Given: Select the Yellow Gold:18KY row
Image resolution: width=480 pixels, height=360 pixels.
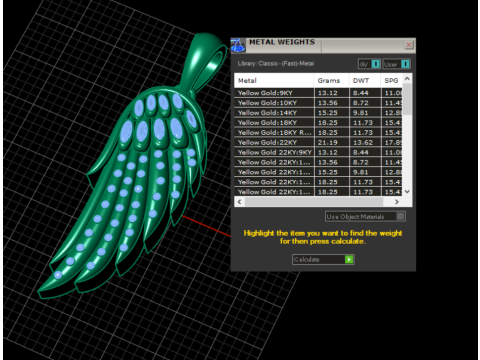Looking at the screenshot, I should pos(318,123).
